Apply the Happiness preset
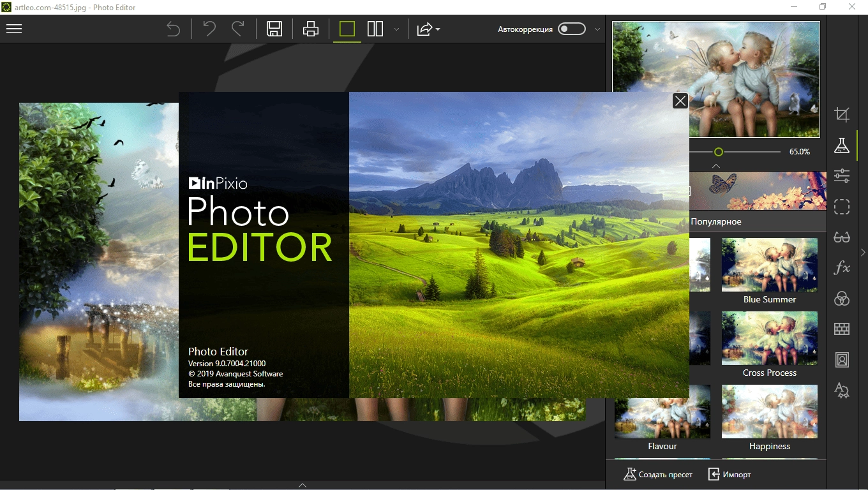Image resolution: width=868 pixels, height=490 pixels. pos(770,412)
